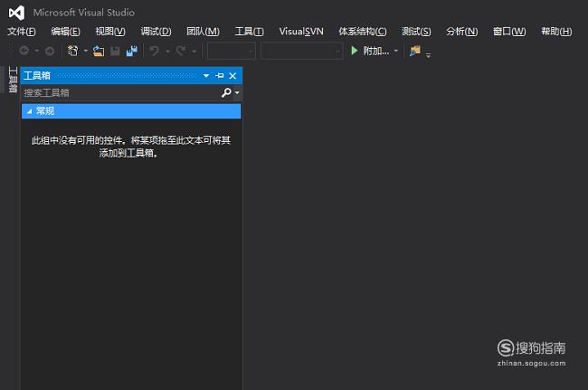Open the 文件(F) menu

pos(22,32)
